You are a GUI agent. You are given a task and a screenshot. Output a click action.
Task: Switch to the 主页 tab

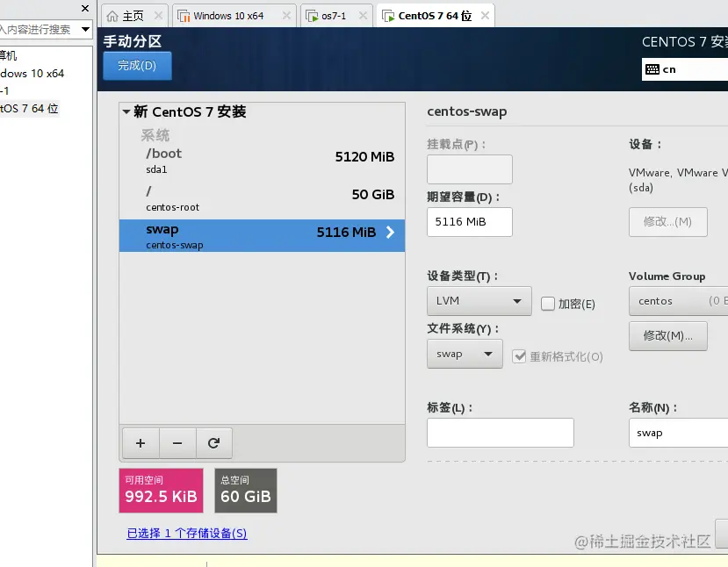point(133,17)
